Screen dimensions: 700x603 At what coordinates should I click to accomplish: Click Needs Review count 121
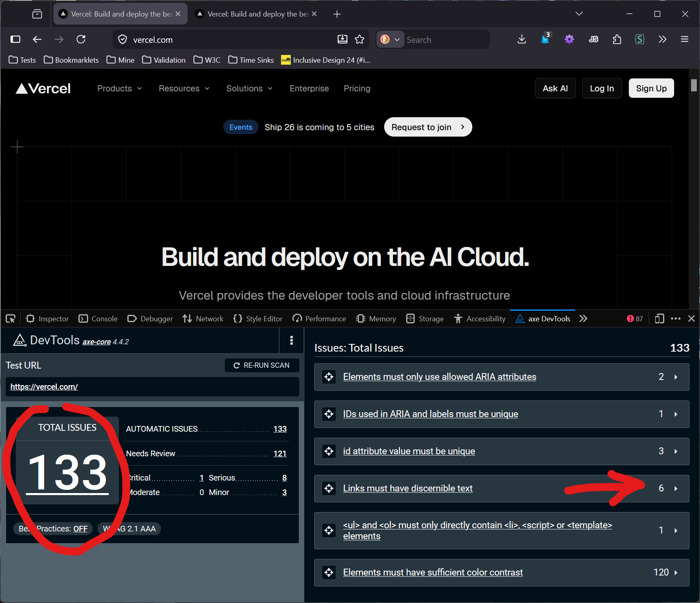(x=280, y=453)
